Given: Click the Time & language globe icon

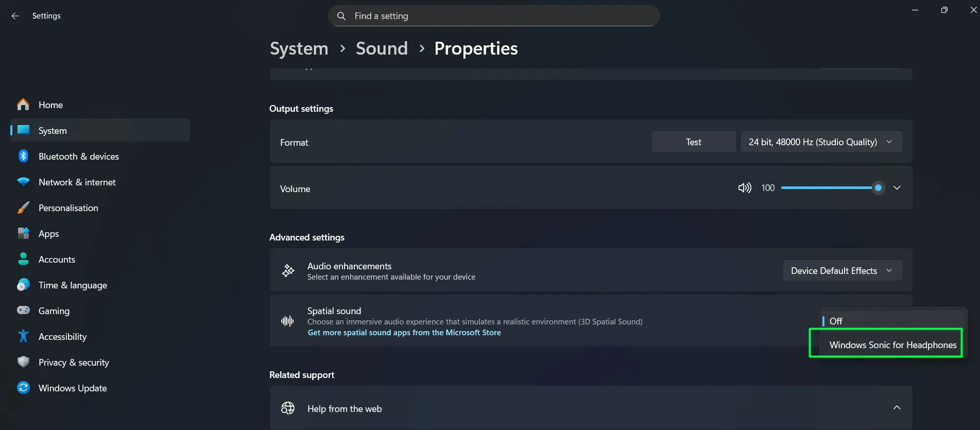Looking at the screenshot, I should click(x=23, y=285).
